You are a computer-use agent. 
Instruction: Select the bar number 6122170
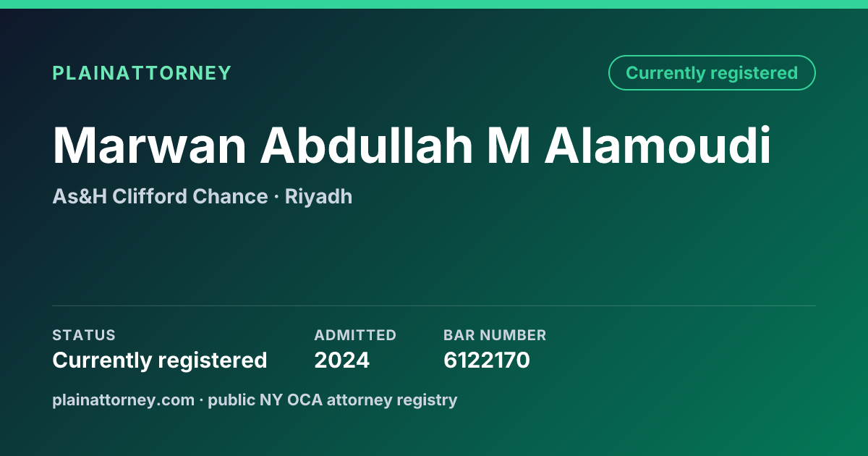[487, 360]
